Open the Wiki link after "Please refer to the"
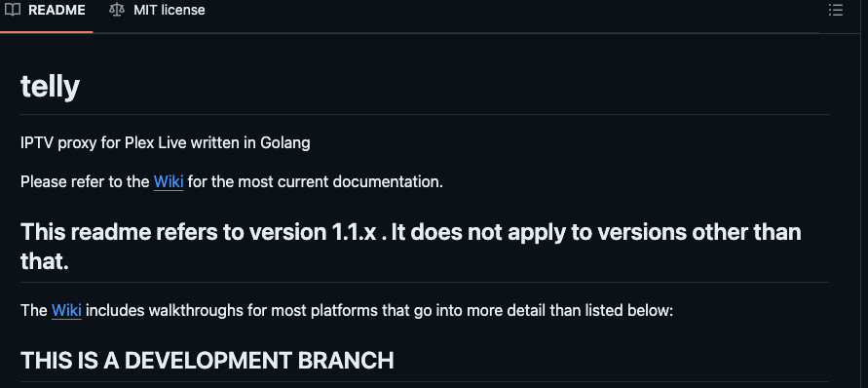The width and height of the screenshot is (868, 388). coord(169,181)
